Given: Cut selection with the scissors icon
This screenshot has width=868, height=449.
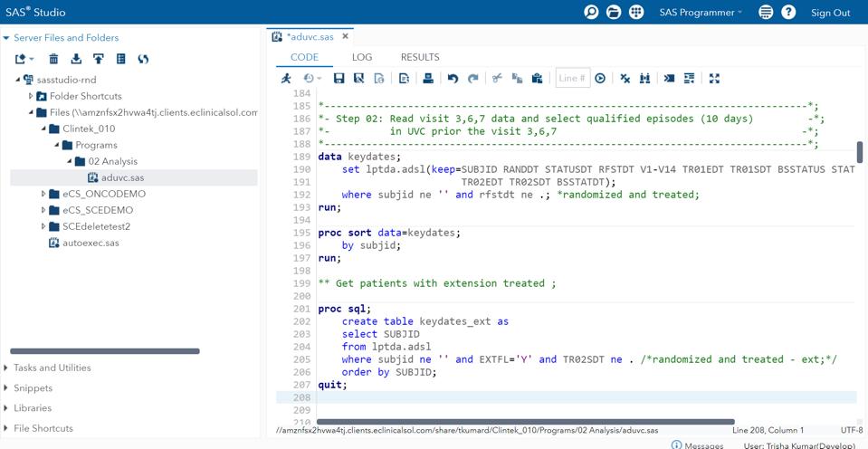Looking at the screenshot, I should (x=497, y=78).
